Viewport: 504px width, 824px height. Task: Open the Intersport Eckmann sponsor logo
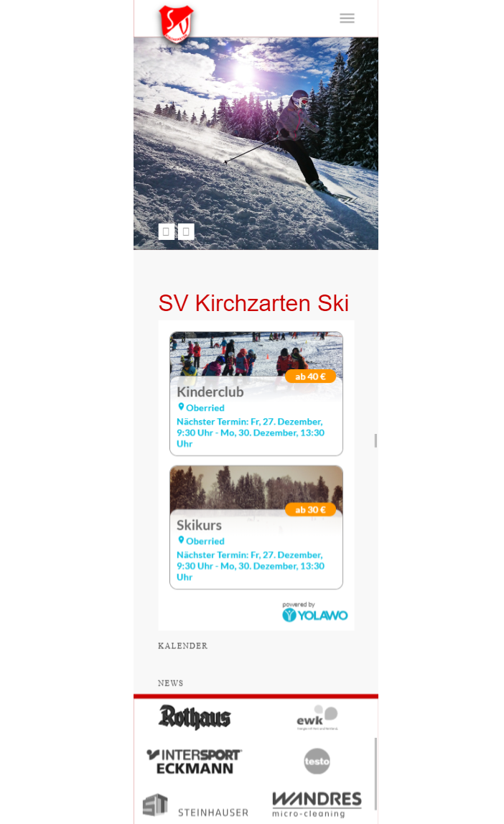click(x=195, y=761)
